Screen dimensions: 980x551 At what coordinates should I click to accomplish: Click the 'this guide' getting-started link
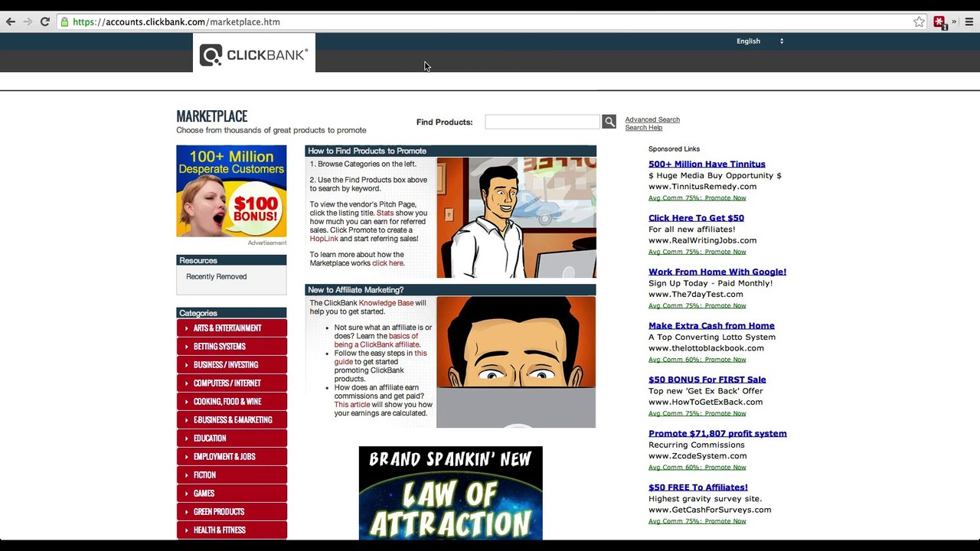point(381,357)
